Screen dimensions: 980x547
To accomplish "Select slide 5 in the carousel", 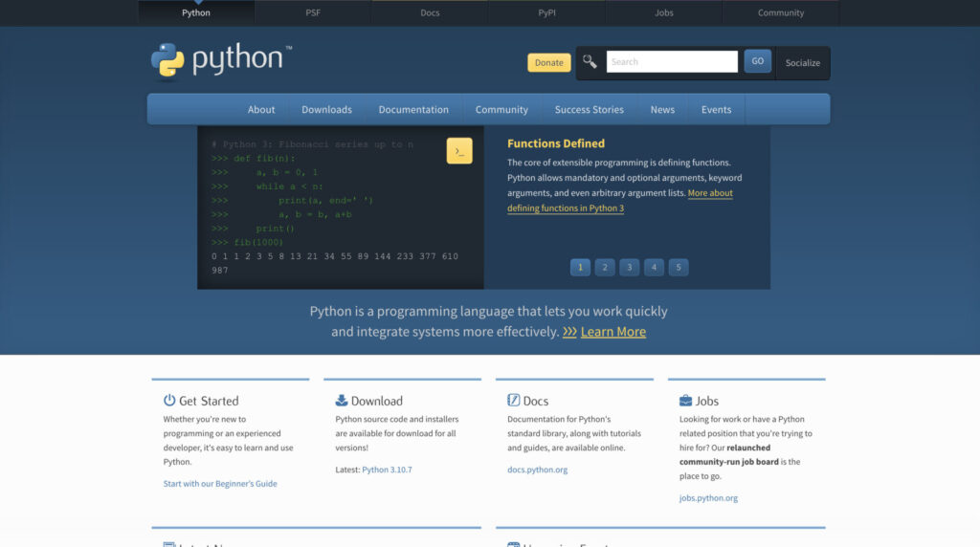I will pos(679,268).
